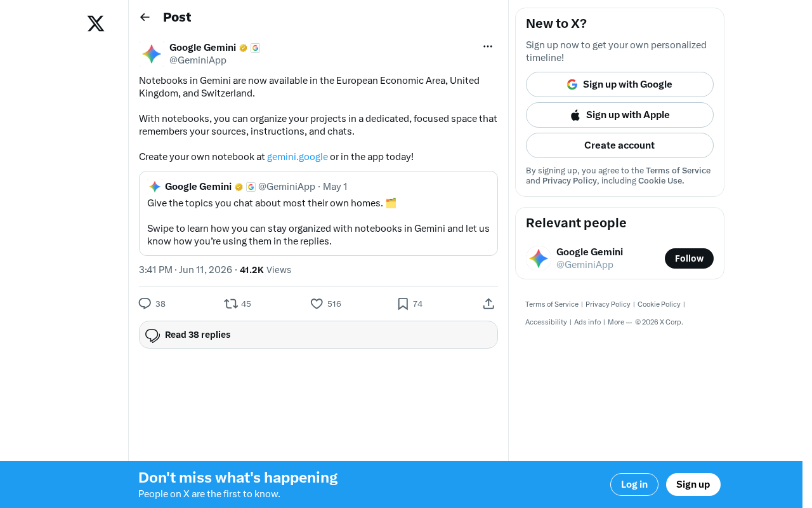Image resolution: width=812 pixels, height=508 pixels.
Task: Go back using the arrow icon
Action: pos(145,17)
